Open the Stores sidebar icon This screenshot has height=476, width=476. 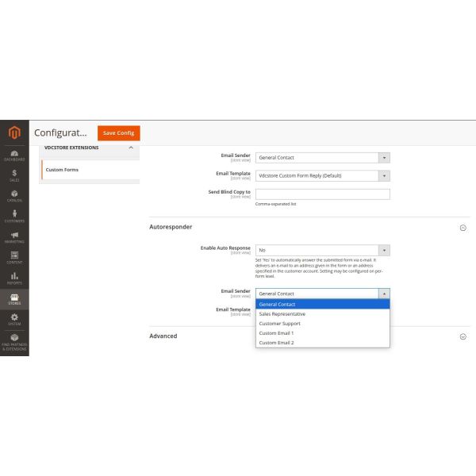14,299
